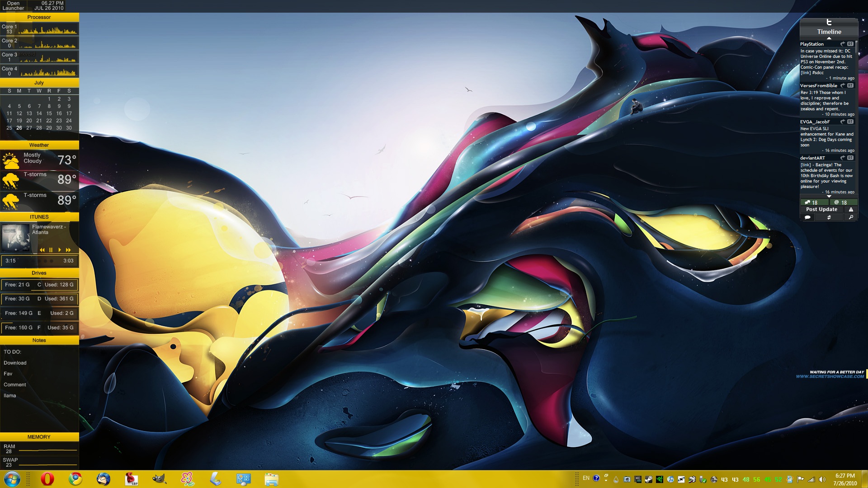Screen dimensions: 868x488
Task: Open the 6:27 PM taskbar clock
Action: pyautogui.click(x=845, y=479)
